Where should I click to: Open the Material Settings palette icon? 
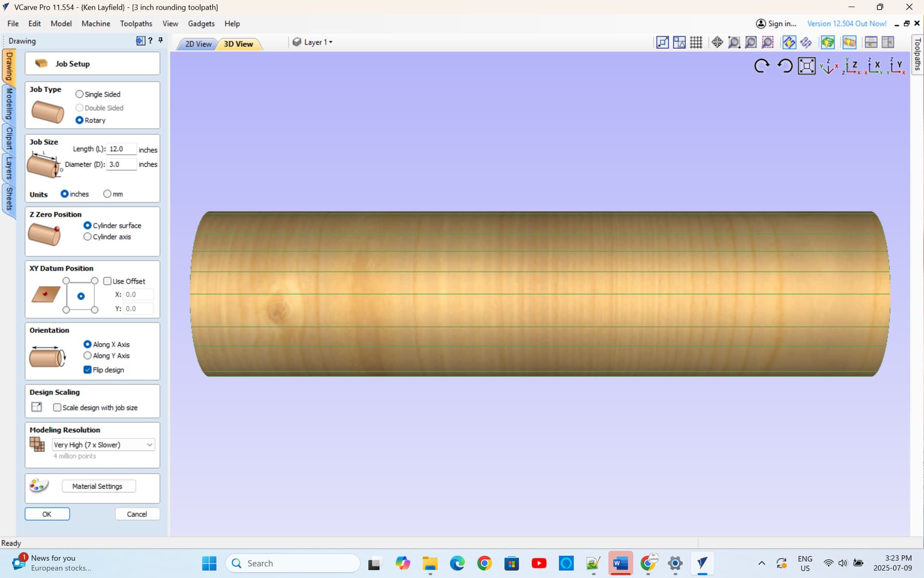point(39,486)
